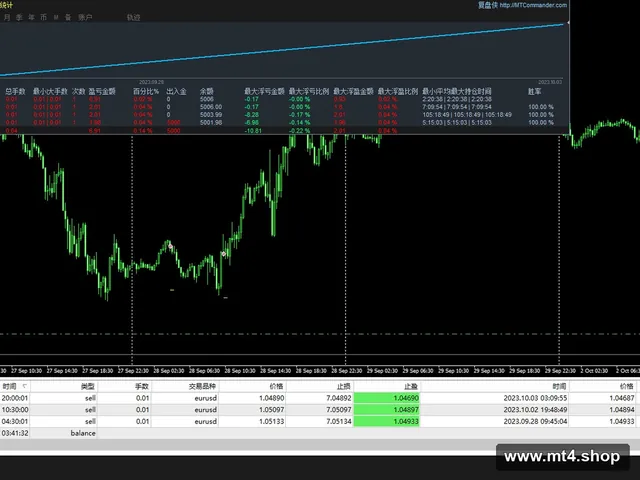Select the close price 1.04894
Image resolution: width=640 pixels, height=480 pixels.
point(622,409)
